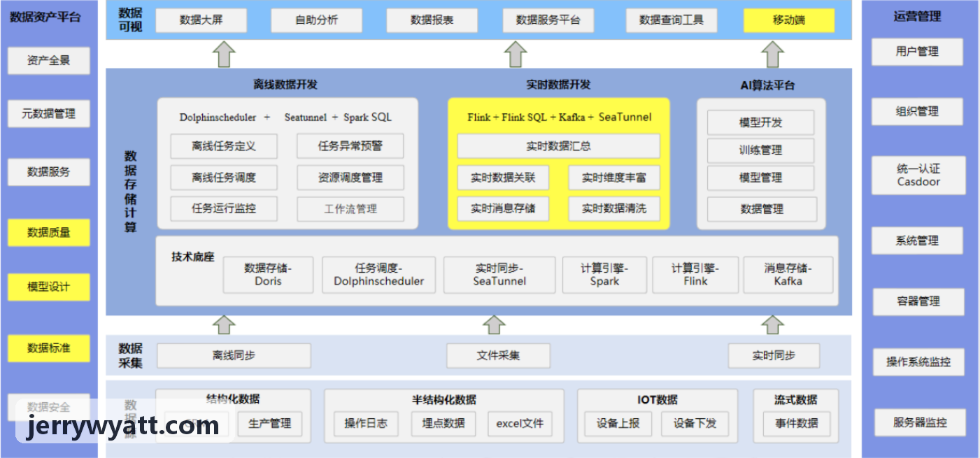Screen dimensions: 980x458
Task: Click the 统一认证 Casdoor box
Action: coord(918,175)
